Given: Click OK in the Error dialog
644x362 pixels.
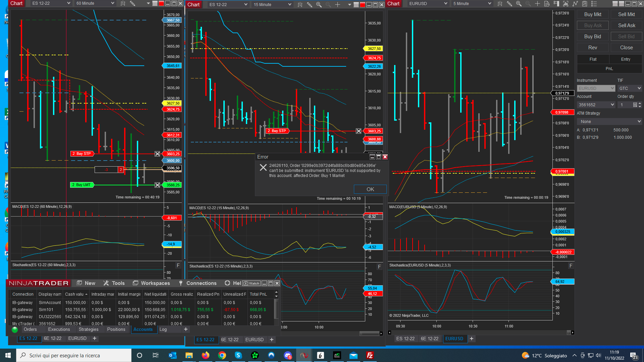Looking at the screenshot, I should coord(370,189).
